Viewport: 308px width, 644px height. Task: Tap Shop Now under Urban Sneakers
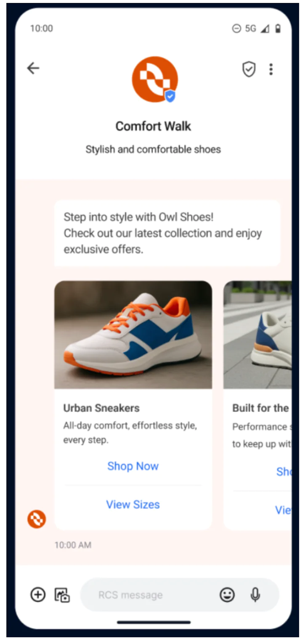[133, 466]
